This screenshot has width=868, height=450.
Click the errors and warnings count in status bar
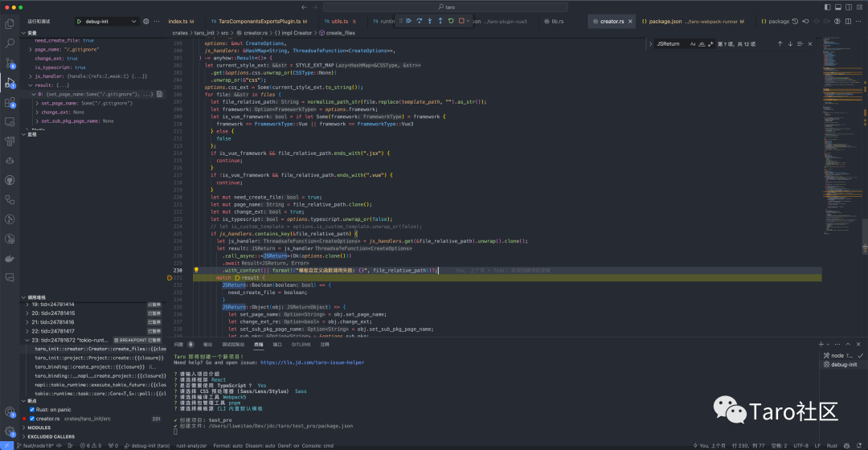tap(91, 445)
